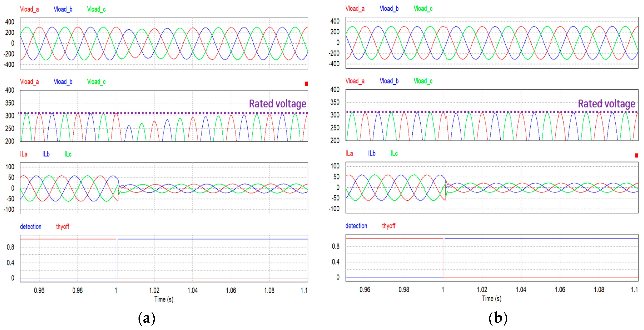
Task: Click detection legend label in panel (b)
Action: [356, 226]
